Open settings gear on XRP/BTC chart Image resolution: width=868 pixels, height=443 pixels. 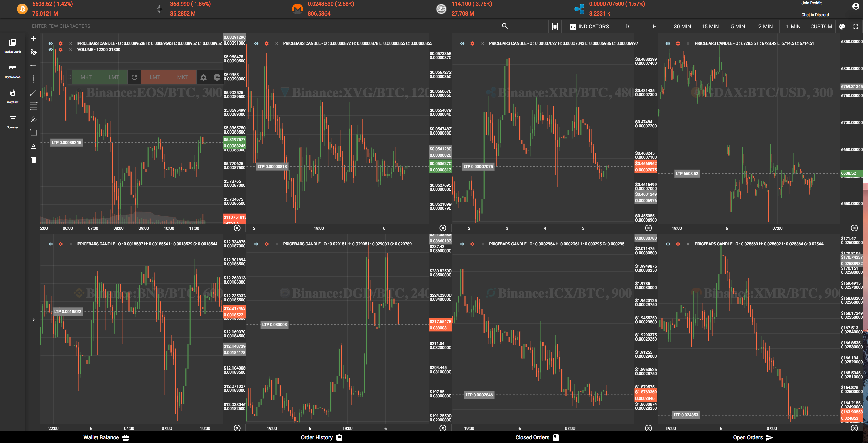pos(472,43)
